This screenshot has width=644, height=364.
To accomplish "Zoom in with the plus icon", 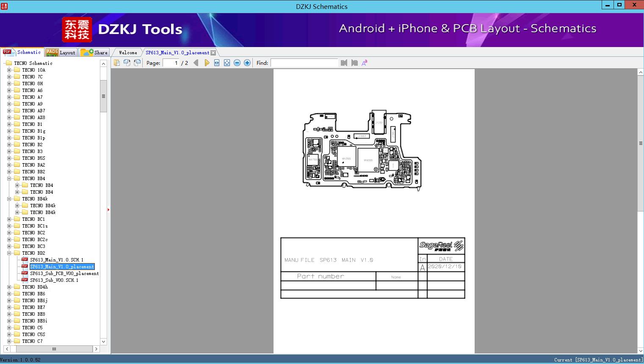I will pyautogui.click(x=247, y=63).
